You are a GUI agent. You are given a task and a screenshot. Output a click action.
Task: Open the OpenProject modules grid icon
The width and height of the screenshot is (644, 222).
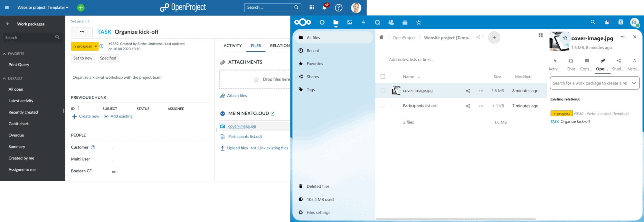pos(311,7)
